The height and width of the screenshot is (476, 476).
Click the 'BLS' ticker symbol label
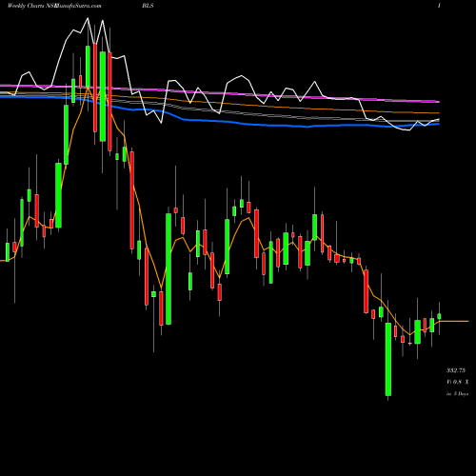[148, 6]
